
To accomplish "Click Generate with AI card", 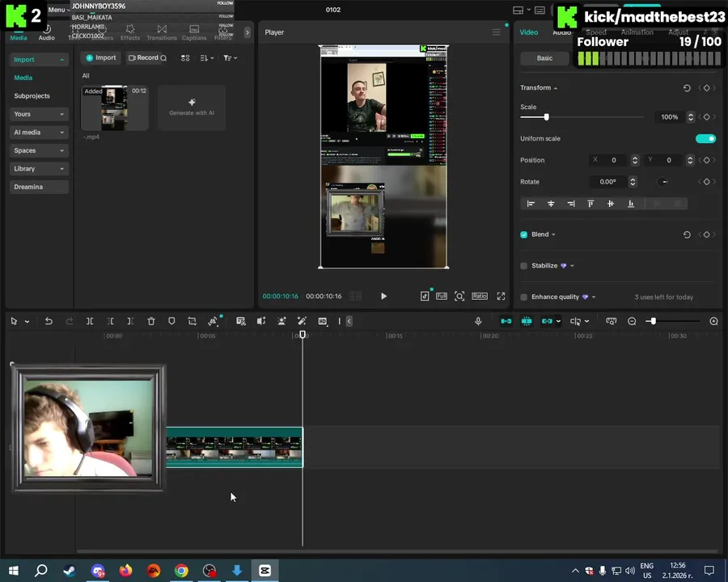I will [x=192, y=108].
